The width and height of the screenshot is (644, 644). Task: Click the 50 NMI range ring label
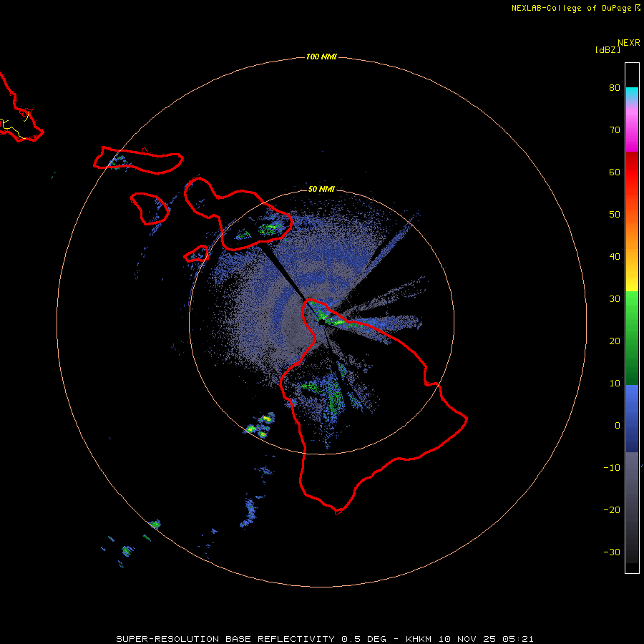[x=321, y=190]
